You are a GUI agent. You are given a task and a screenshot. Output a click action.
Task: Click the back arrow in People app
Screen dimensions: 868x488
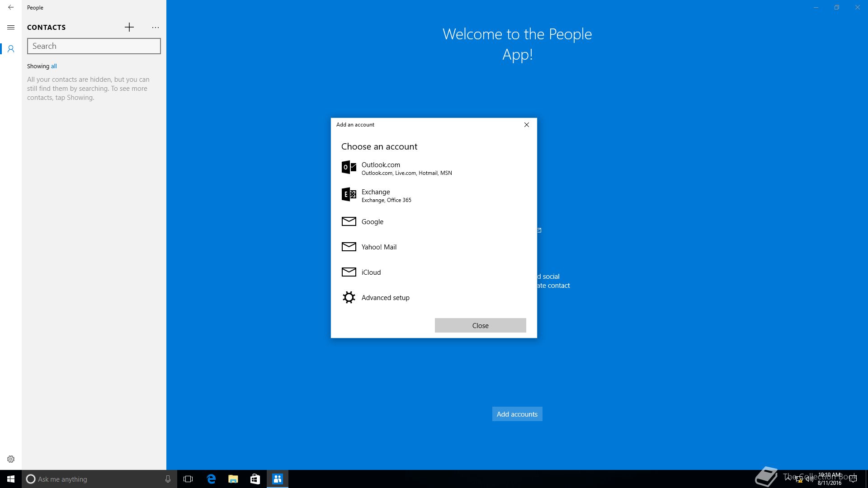point(11,7)
